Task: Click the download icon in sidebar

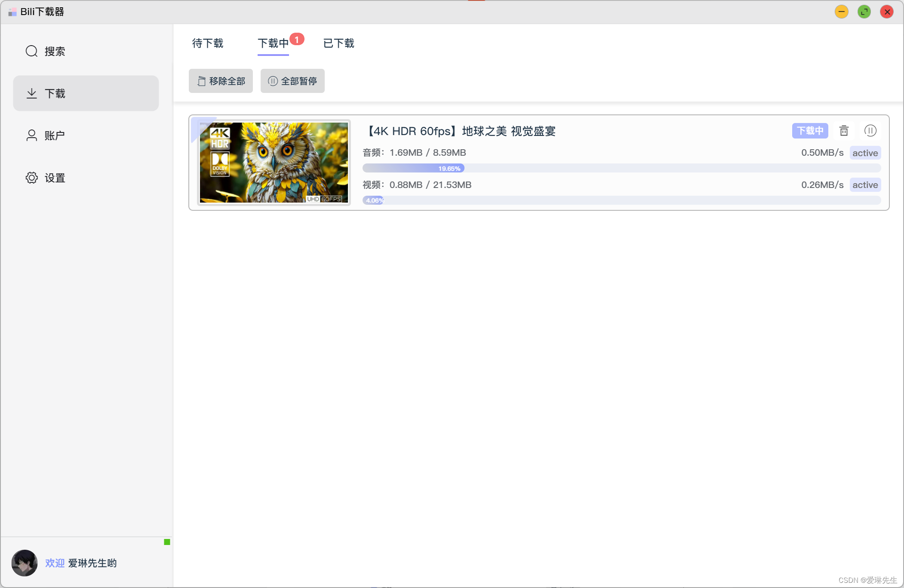Action: click(32, 93)
